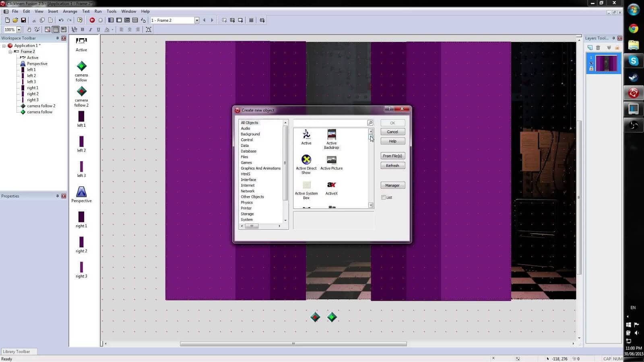Open the zoom percentage dropdown
Viewport: 644px width, 362px height.
19,29
